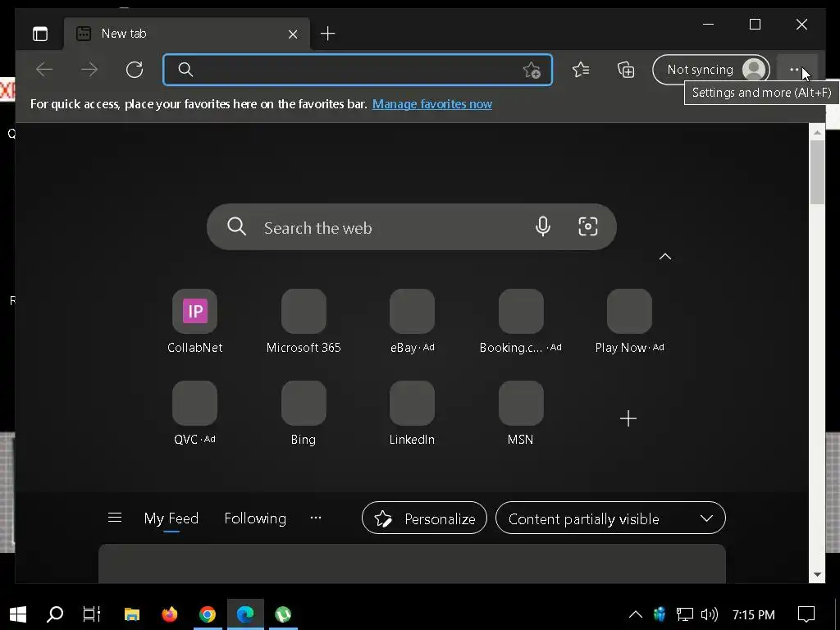840x630 pixels.
Task: Switch to the Following tab
Action: pyautogui.click(x=255, y=518)
